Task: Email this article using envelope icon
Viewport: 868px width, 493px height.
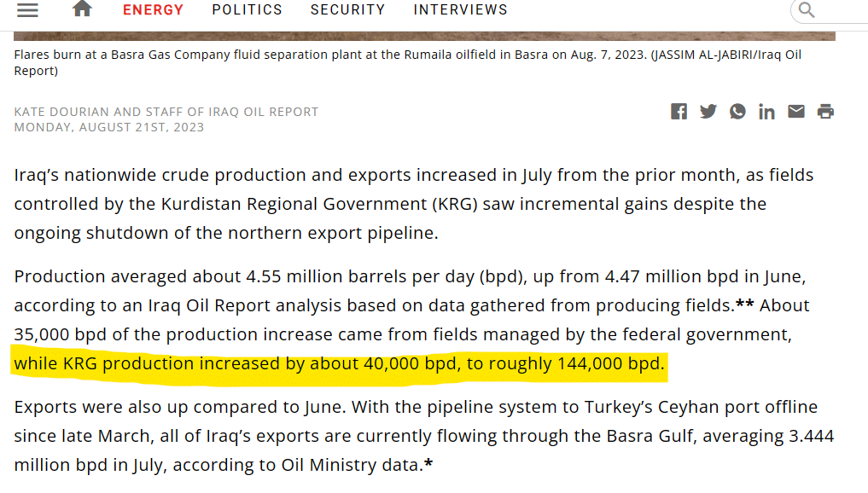Action: [796, 112]
